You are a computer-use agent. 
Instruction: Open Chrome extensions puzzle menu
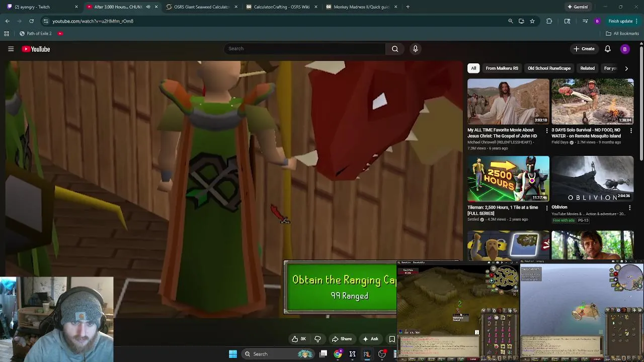tap(549, 21)
